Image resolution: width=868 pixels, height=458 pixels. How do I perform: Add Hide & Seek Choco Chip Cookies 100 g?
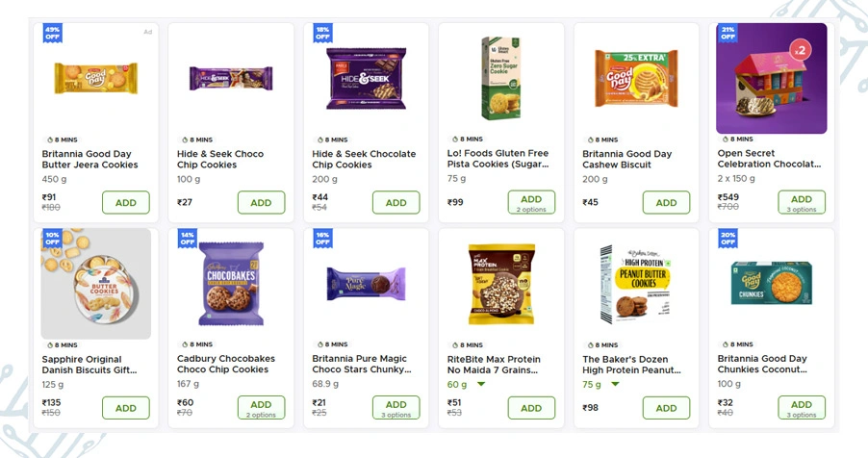pyautogui.click(x=261, y=203)
